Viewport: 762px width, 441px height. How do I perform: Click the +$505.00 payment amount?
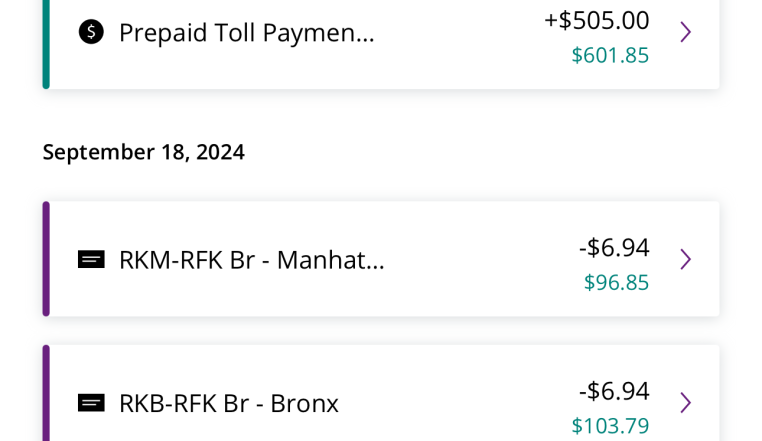pos(597,20)
